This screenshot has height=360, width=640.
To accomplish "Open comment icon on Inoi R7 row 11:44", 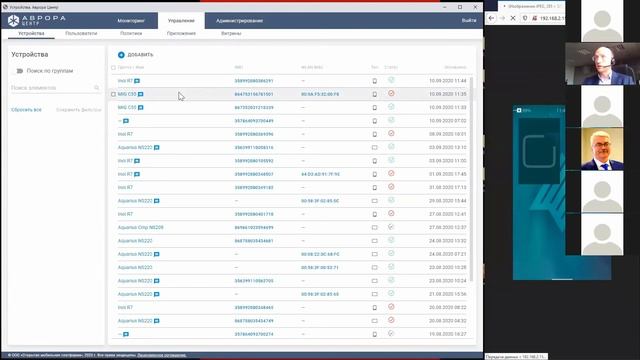I will point(137,81).
